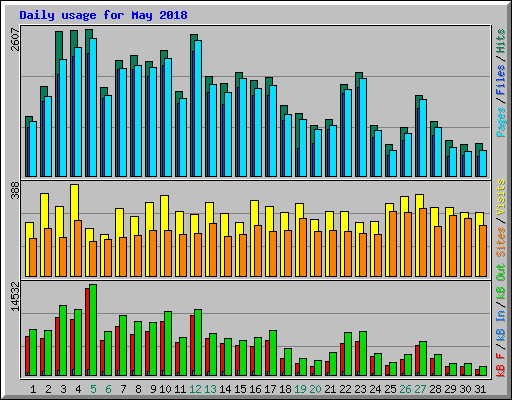Click day 10 on the x-axis

tap(165, 389)
